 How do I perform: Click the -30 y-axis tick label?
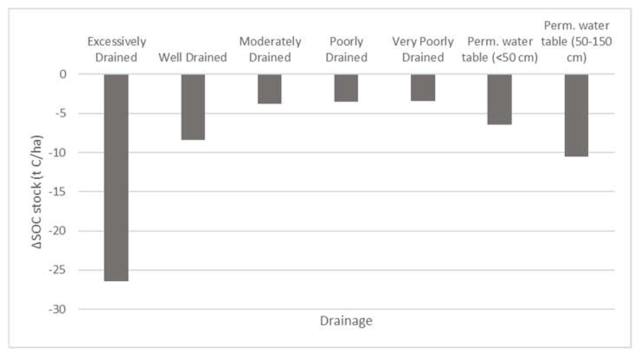coord(58,310)
